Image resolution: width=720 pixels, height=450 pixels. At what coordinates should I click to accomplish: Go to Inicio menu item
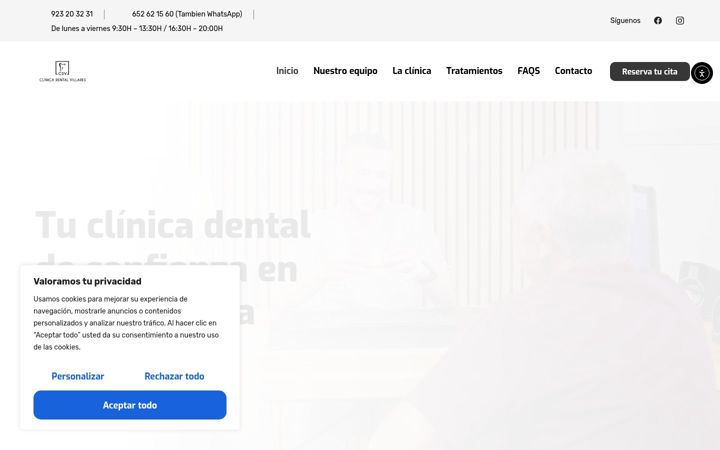click(x=287, y=71)
